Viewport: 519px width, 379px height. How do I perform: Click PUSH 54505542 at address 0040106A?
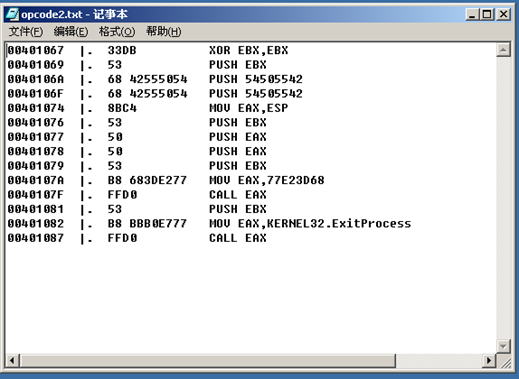coord(256,79)
